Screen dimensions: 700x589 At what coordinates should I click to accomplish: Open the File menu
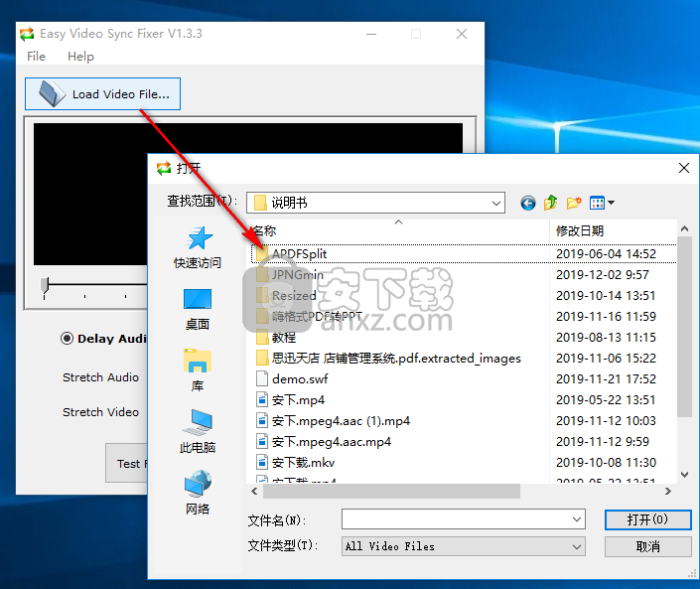[36, 57]
